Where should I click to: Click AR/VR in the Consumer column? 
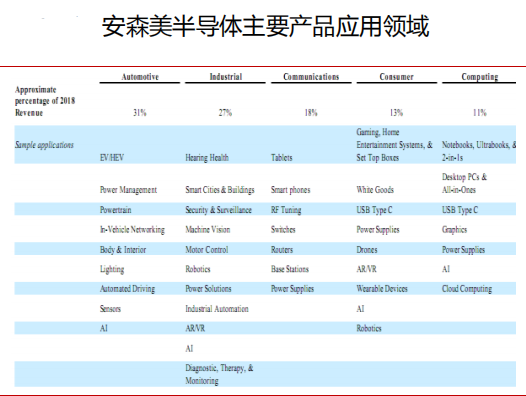366,269
